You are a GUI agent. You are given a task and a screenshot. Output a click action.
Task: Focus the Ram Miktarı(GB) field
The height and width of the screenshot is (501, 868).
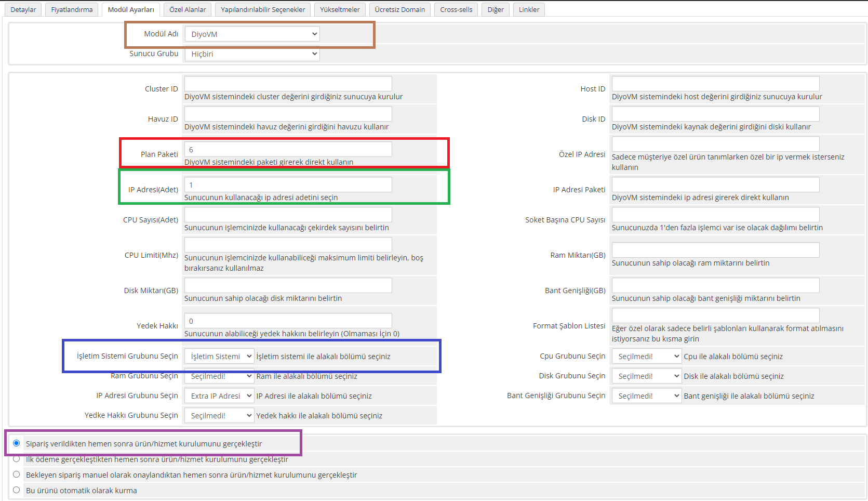click(715, 250)
